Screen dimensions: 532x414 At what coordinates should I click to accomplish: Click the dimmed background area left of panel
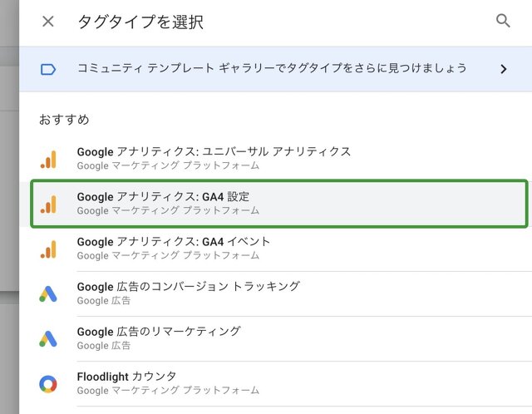(x=8, y=208)
